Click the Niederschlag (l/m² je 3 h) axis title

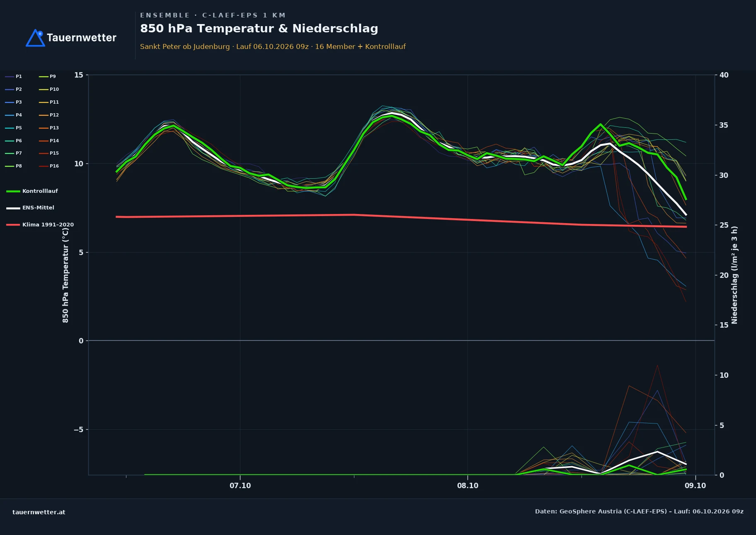coord(734,275)
